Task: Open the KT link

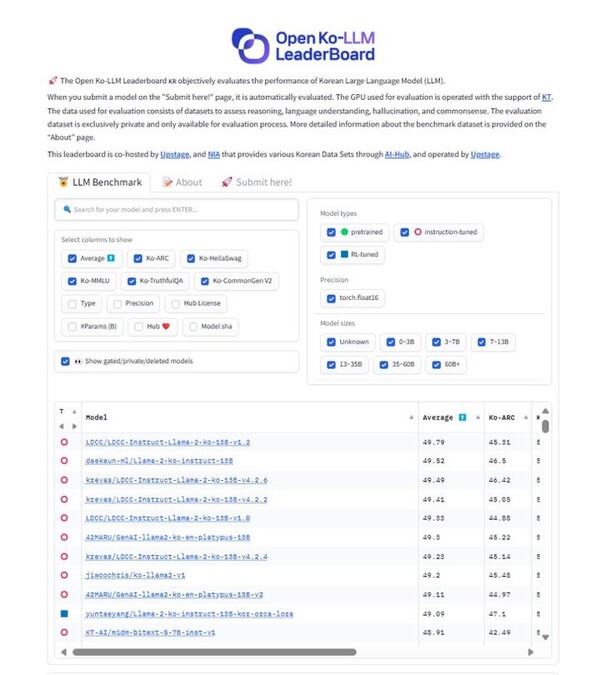Action: pyautogui.click(x=546, y=97)
